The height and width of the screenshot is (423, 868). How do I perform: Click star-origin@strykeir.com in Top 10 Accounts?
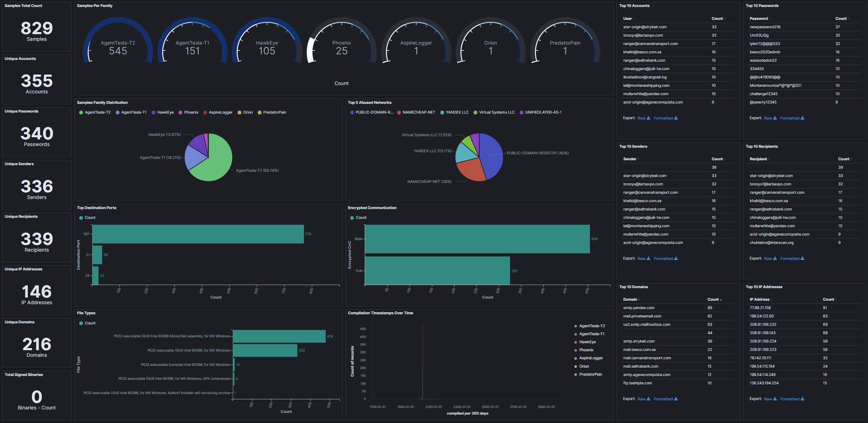point(645,27)
